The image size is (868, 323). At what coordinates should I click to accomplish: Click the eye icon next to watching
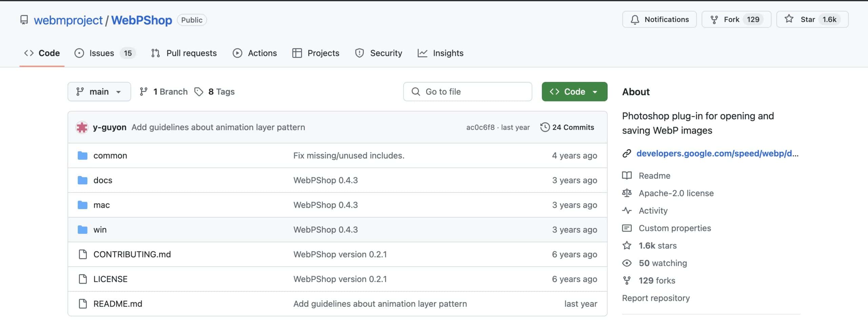(627, 263)
